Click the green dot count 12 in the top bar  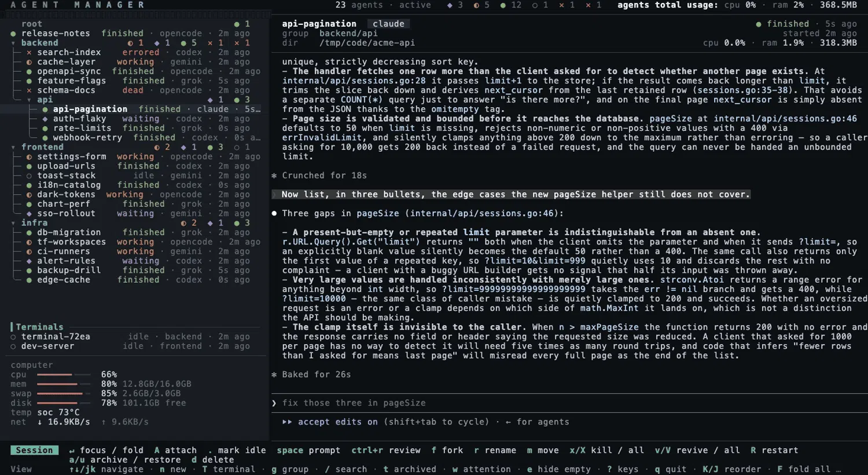511,5
